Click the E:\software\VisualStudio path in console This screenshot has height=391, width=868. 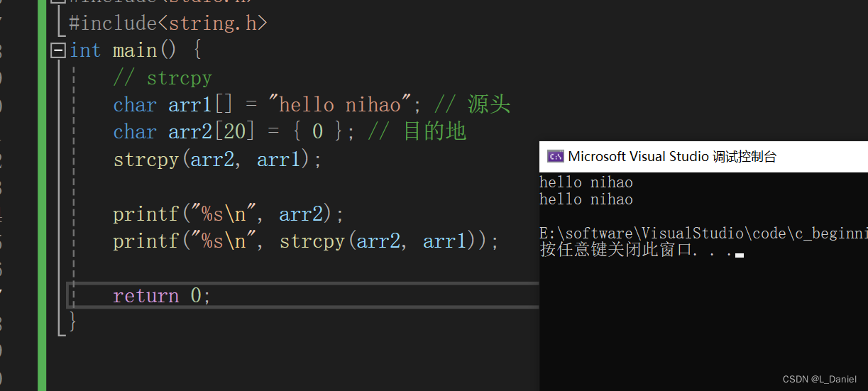703,234
